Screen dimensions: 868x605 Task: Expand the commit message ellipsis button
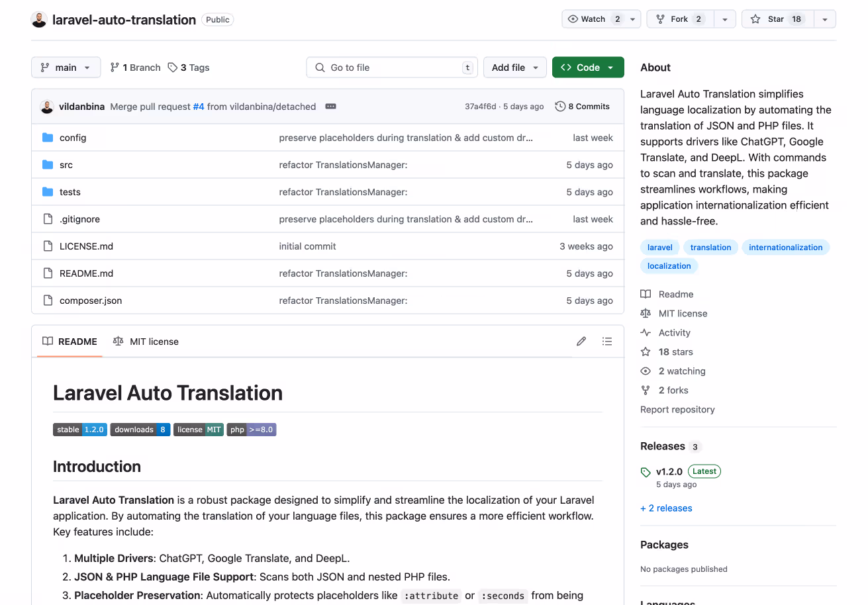point(331,107)
